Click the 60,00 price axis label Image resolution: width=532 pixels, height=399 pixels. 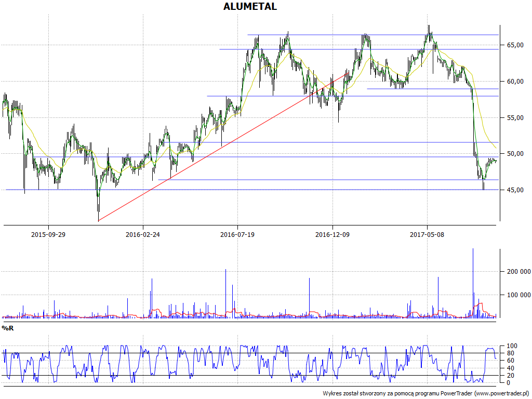click(515, 82)
